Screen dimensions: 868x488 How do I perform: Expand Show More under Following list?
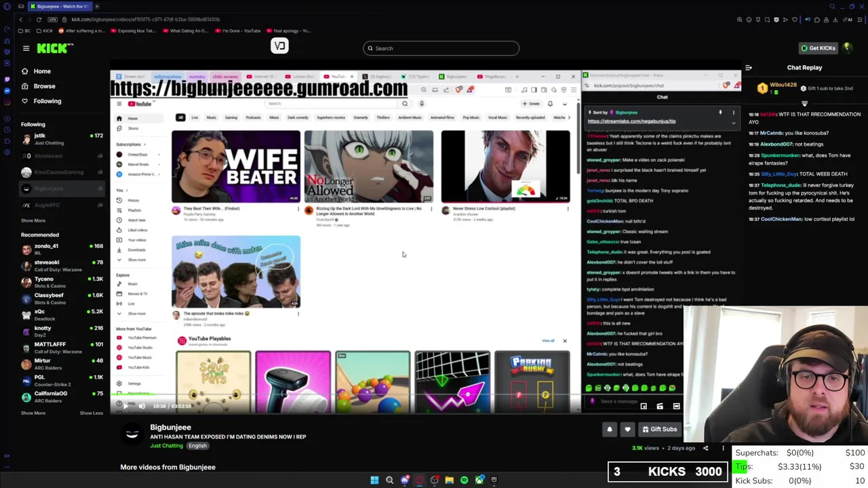pyautogui.click(x=33, y=220)
